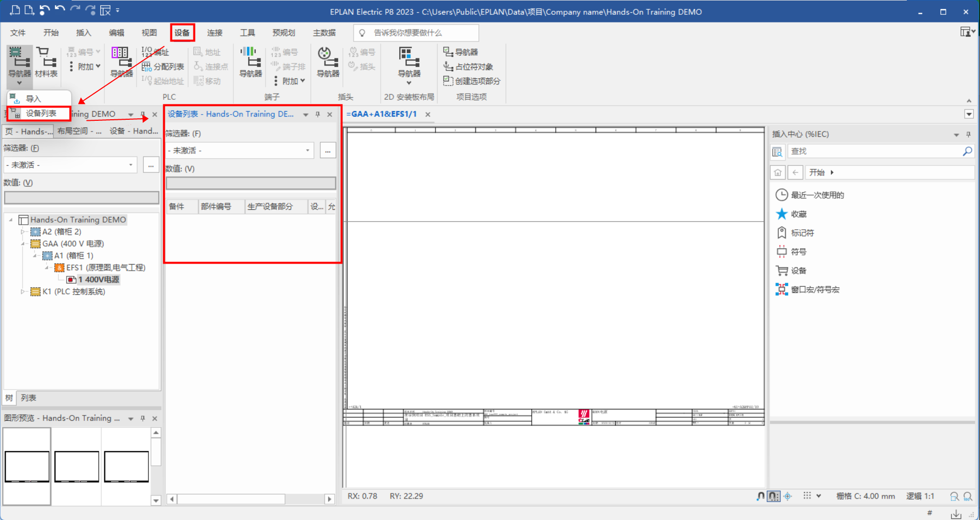The width and height of the screenshot is (980, 520).
Task: Open 收藏 favorites in 插入中心
Action: [791, 214]
